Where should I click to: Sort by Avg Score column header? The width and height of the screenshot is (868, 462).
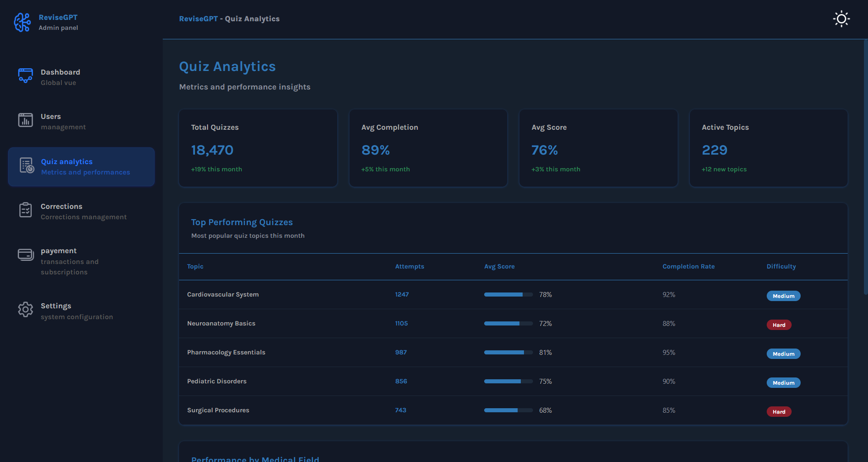pos(500,267)
